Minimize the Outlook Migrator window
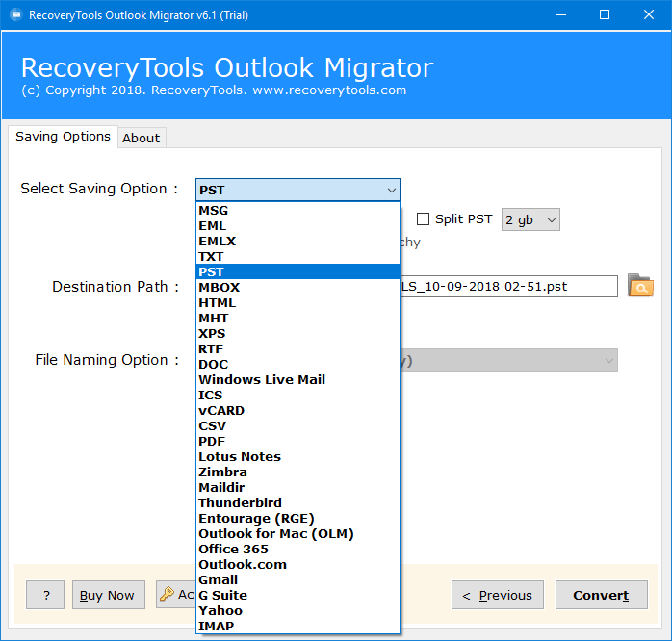Viewport: 672px width, 641px height. tap(561, 15)
